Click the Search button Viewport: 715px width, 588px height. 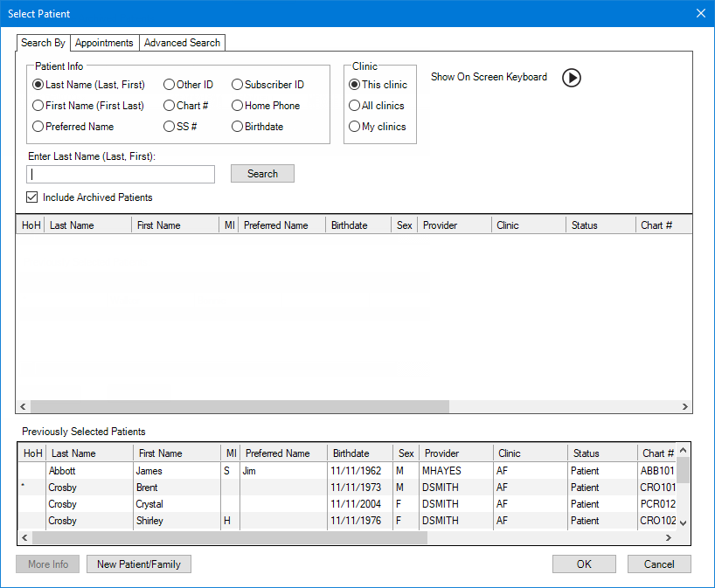coord(262,174)
